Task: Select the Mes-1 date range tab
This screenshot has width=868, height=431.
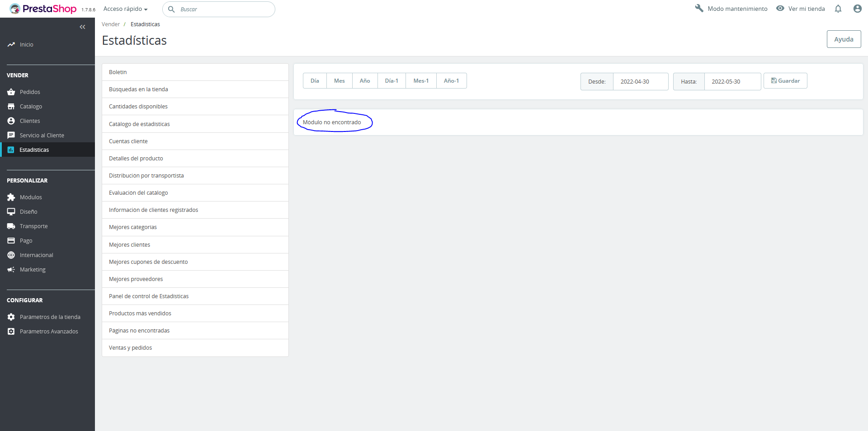Action: (x=421, y=81)
